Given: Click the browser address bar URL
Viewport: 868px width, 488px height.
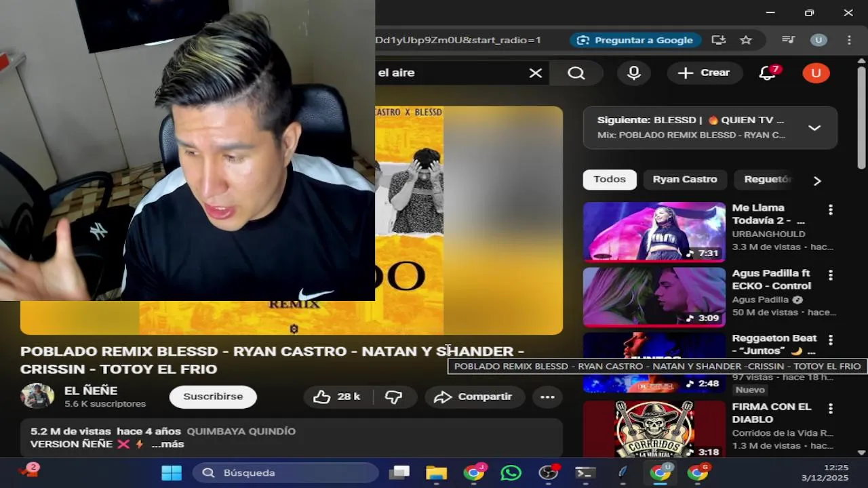Looking at the screenshot, I should pyautogui.click(x=458, y=40).
